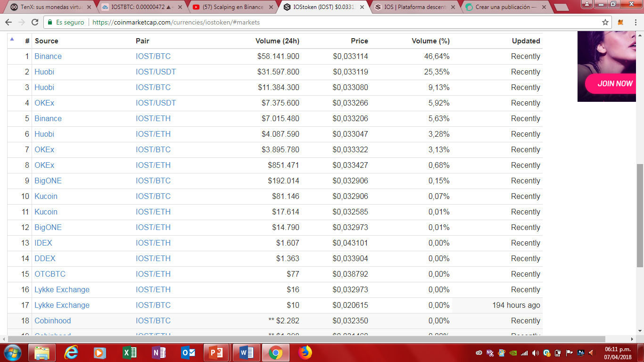Close the Scalping en Binance tab
The width and height of the screenshot is (644, 362).
click(x=271, y=8)
